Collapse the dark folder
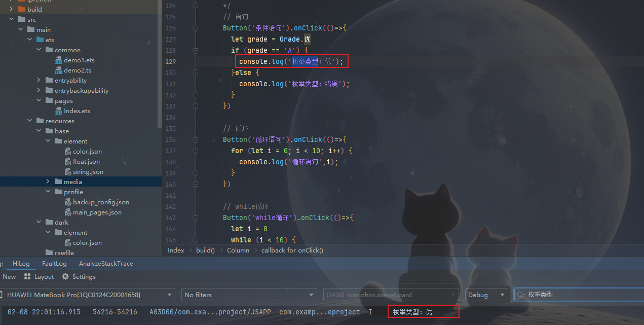 39,222
